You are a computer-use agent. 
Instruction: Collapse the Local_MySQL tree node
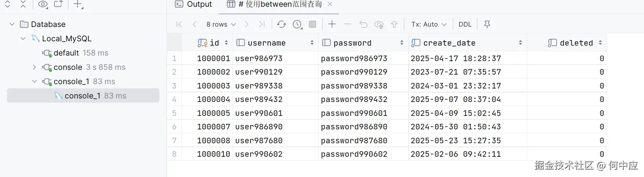click(x=23, y=38)
